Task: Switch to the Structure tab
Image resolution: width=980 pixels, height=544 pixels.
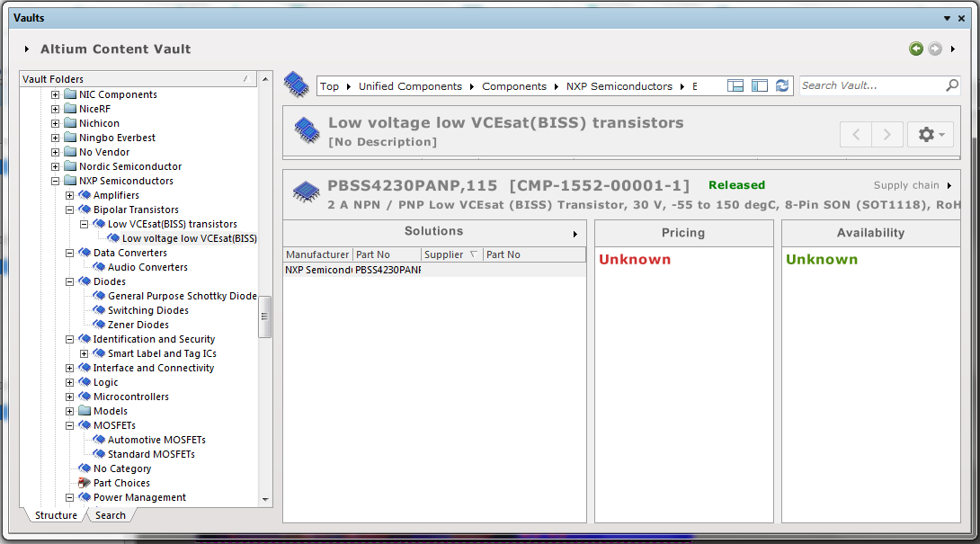Action: click(x=56, y=515)
